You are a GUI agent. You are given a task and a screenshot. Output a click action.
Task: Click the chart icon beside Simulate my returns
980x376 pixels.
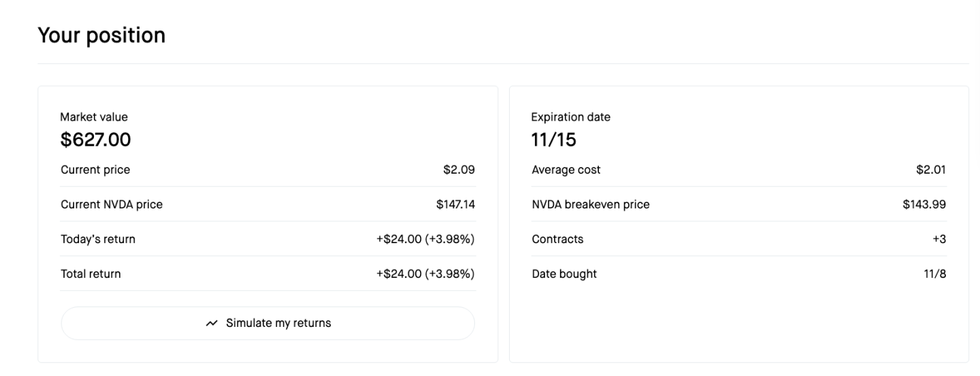(x=212, y=324)
